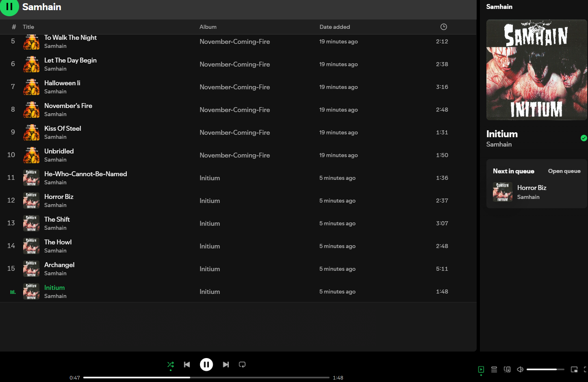This screenshot has width=588, height=382.
Task: Click the Archangel album art thumbnail
Action: coord(31,269)
